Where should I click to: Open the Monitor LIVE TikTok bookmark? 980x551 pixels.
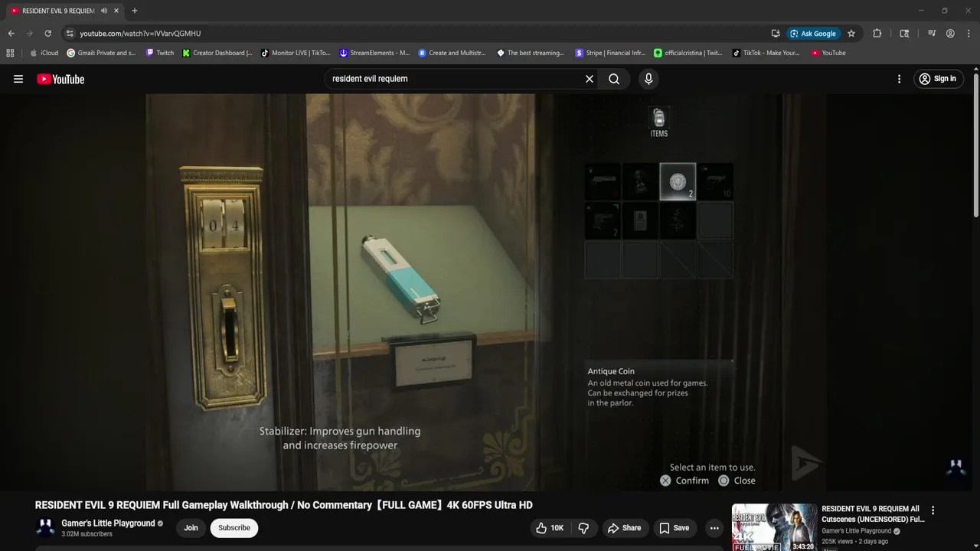point(296,53)
